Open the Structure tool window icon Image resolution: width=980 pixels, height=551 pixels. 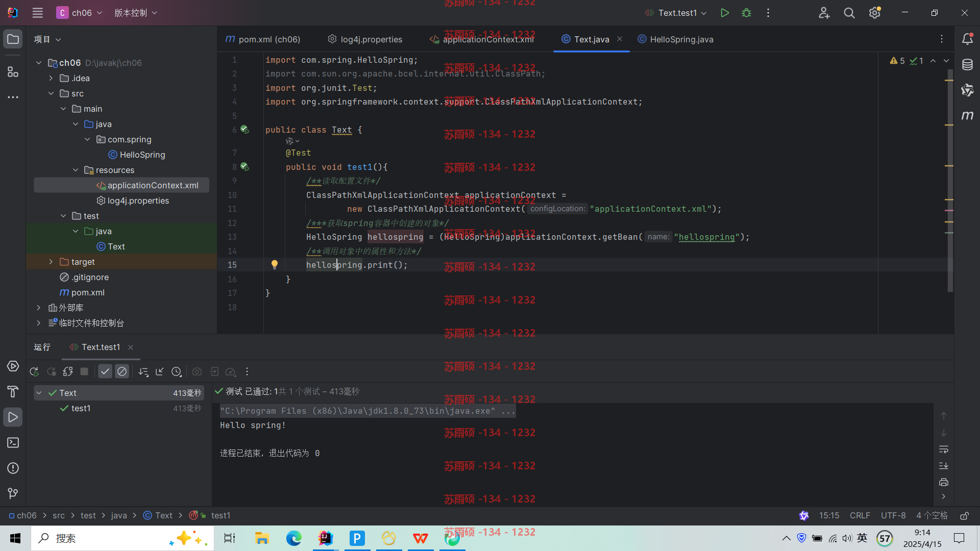click(13, 72)
